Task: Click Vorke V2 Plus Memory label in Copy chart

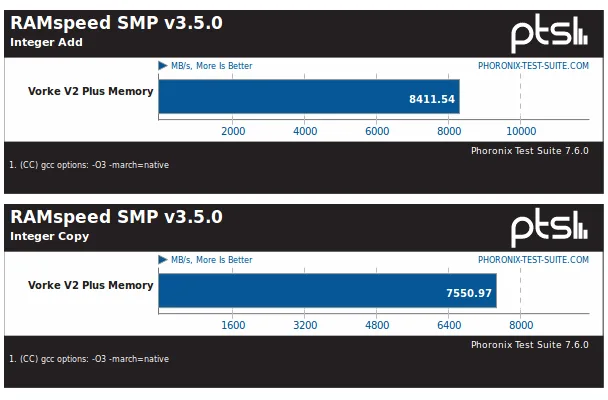Action: pyautogui.click(x=91, y=285)
